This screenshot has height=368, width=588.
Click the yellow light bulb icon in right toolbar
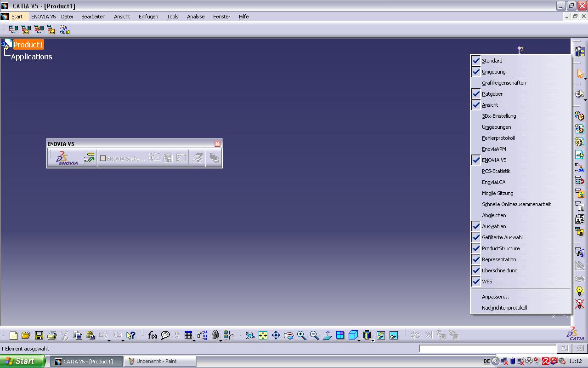[580, 291]
